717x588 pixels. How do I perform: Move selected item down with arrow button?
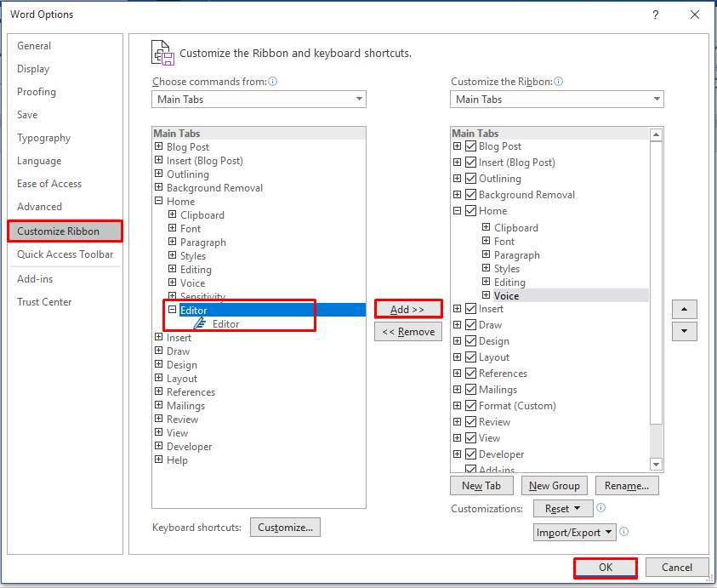tap(684, 331)
